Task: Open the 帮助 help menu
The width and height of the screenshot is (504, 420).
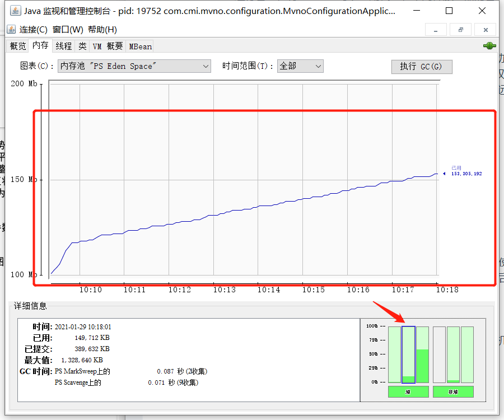Action: click(102, 30)
